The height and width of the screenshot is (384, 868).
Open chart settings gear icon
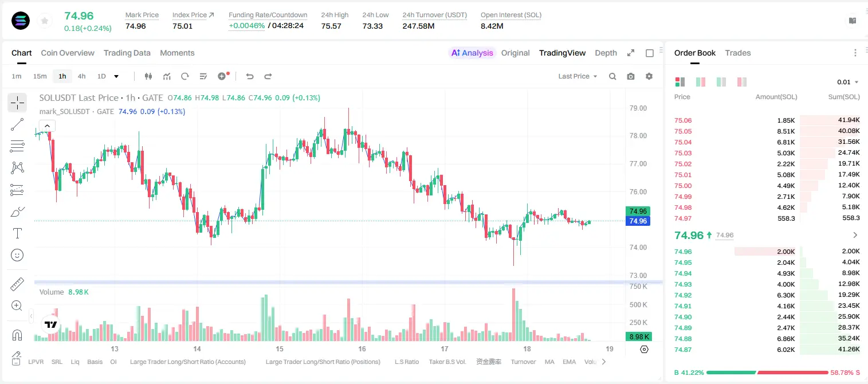click(649, 76)
